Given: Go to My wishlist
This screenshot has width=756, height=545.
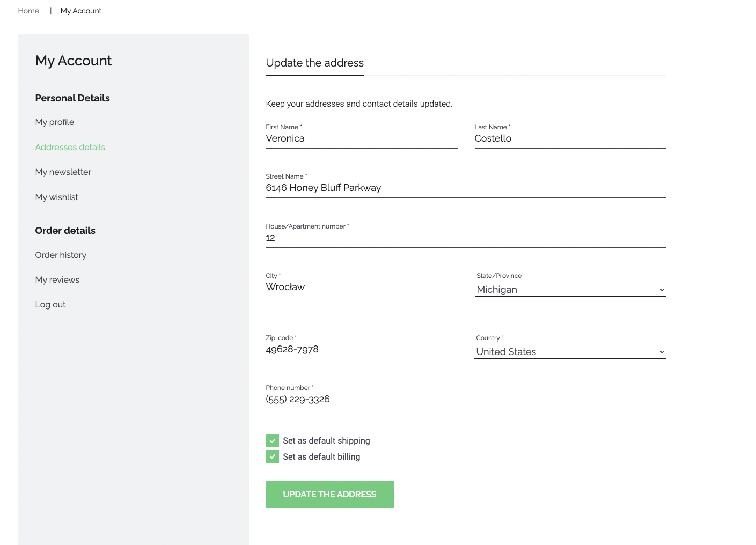Looking at the screenshot, I should pos(57,197).
